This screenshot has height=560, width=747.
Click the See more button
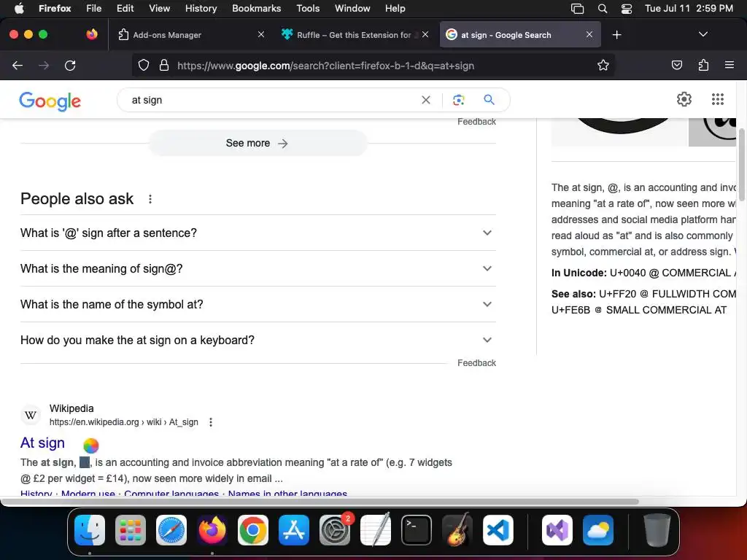click(258, 144)
